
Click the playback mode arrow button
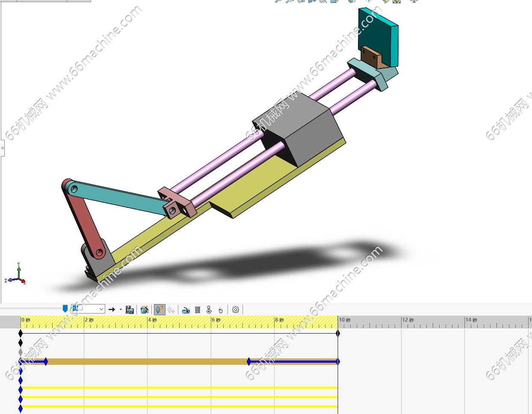(112, 310)
